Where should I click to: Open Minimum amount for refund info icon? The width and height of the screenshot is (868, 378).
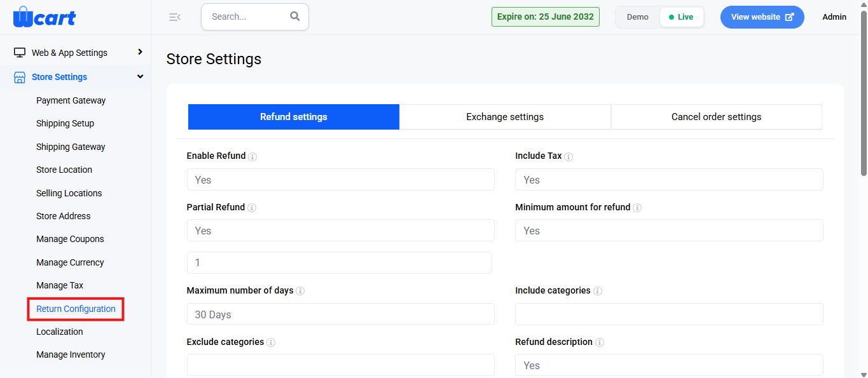coord(637,208)
